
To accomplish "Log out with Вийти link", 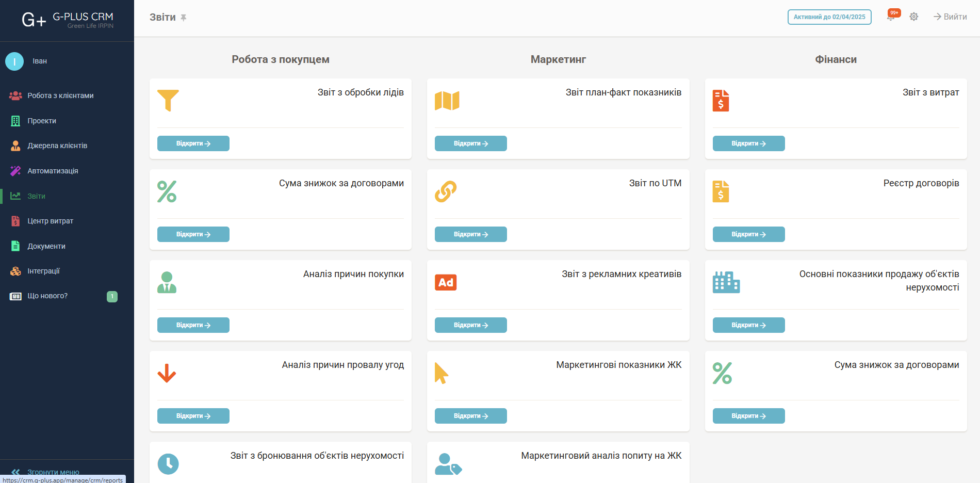I will [x=950, y=17].
